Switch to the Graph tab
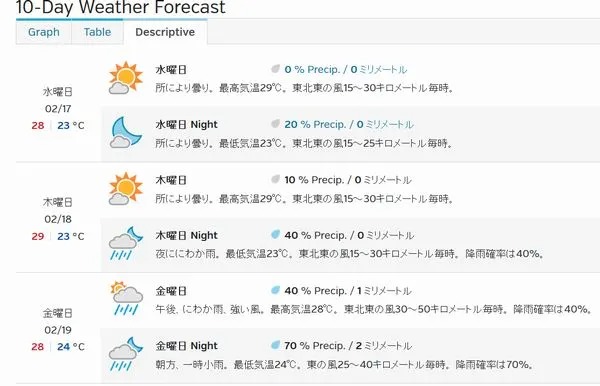600x386 pixels. click(x=44, y=32)
